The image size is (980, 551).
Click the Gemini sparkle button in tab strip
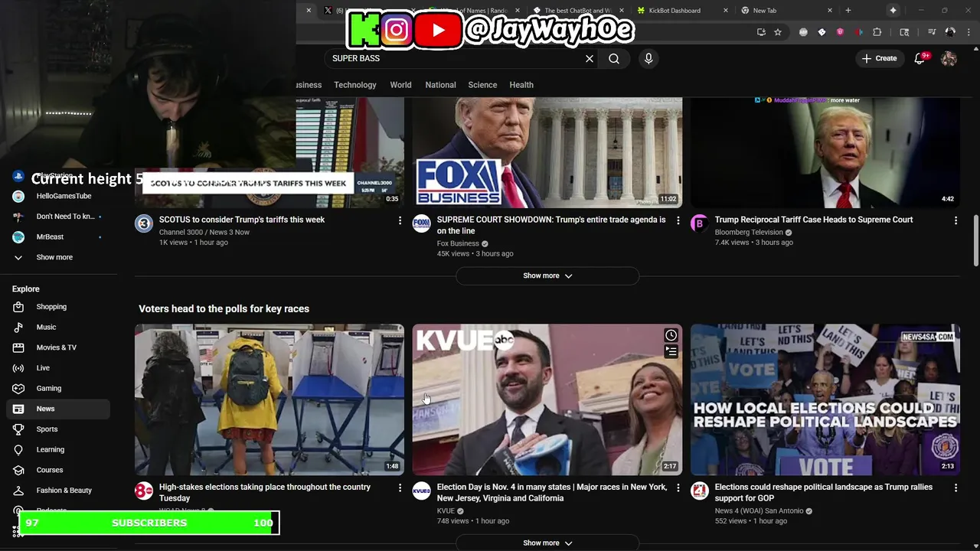(x=893, y=10)
